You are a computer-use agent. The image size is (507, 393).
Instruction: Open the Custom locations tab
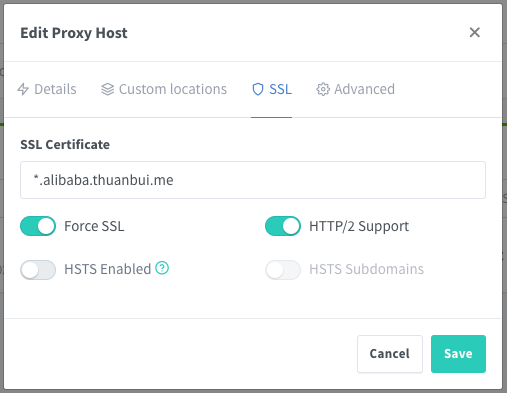pos(164,89)
